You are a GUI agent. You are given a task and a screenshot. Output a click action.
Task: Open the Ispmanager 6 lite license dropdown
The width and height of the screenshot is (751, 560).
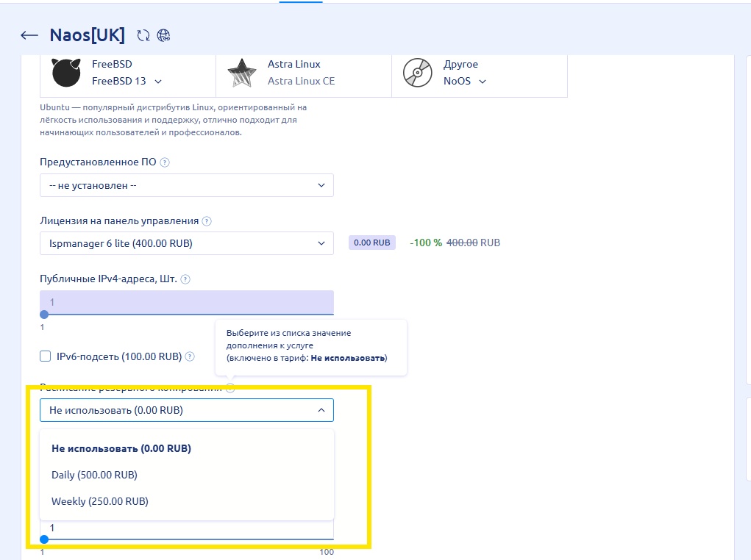tap(187, 243)
